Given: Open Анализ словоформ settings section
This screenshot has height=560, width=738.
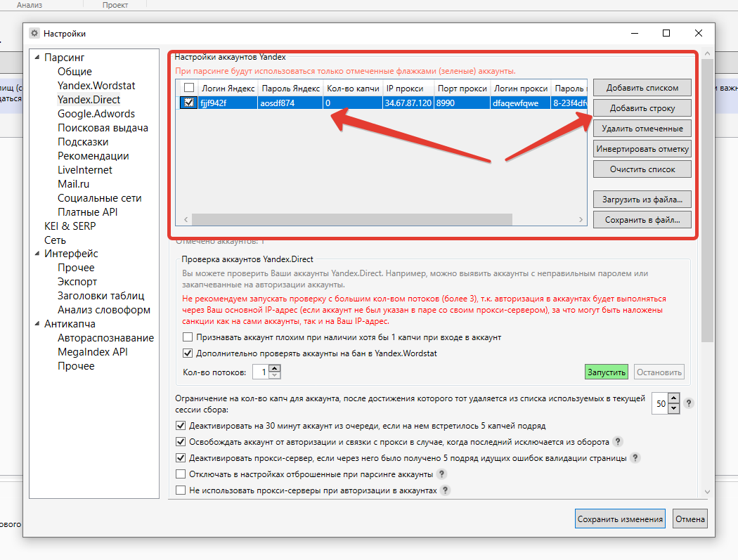Looking at the screenshot, I should point(104,310).
